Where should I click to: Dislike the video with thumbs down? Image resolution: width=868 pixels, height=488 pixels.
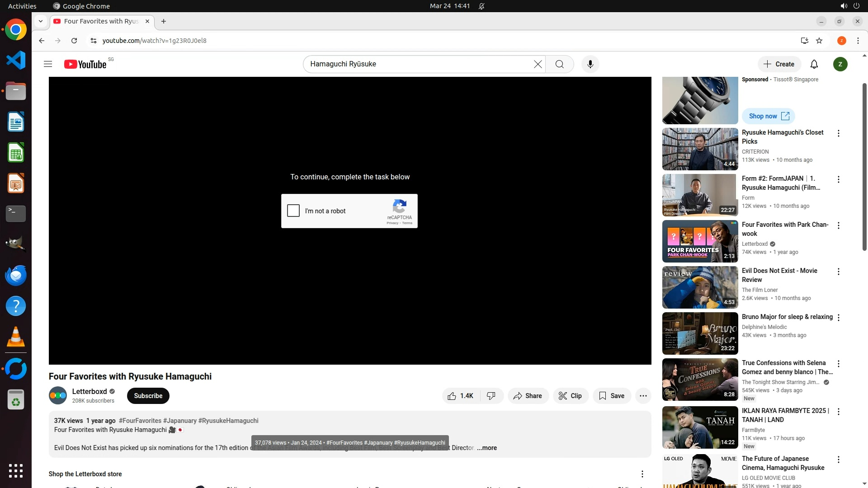pos(491,396)
